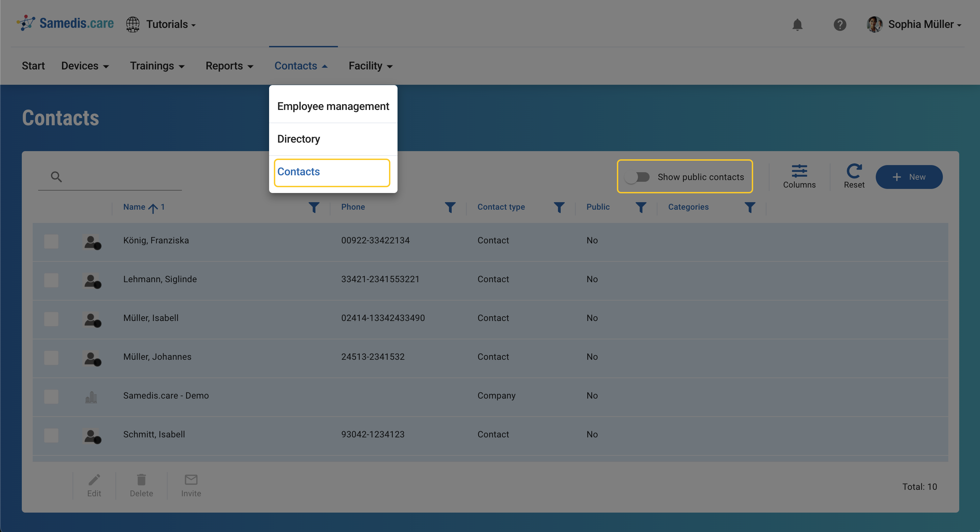
Task: Expand the Devices dropdown menu
Action: [85, 66]
